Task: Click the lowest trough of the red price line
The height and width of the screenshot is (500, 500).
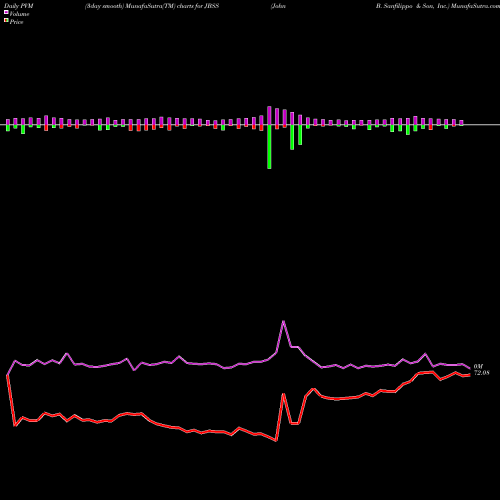Action: (x=276, y=441)
